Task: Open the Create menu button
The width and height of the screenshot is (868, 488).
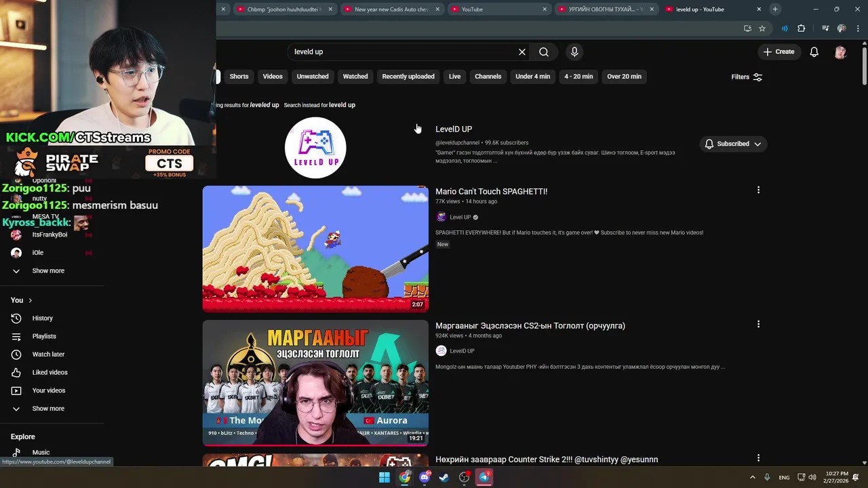Action: click(x=778, y=52)
